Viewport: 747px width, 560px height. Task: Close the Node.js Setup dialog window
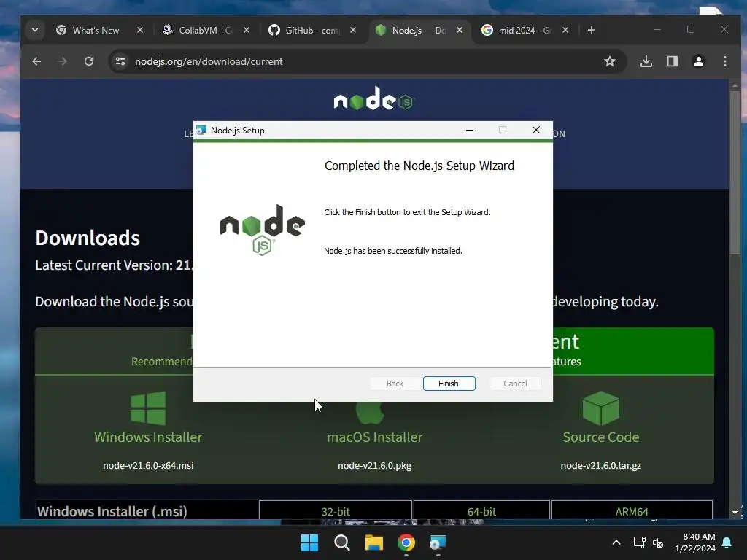point(536,130)
